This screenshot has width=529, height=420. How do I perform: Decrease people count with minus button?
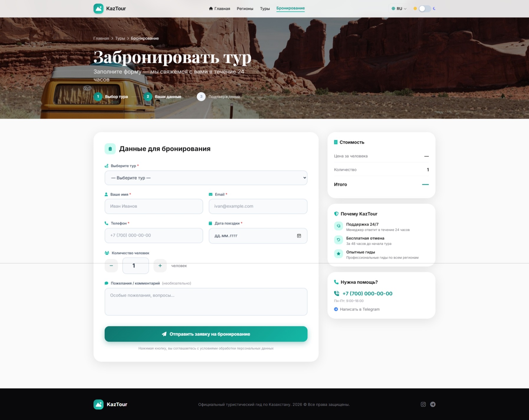111,266
